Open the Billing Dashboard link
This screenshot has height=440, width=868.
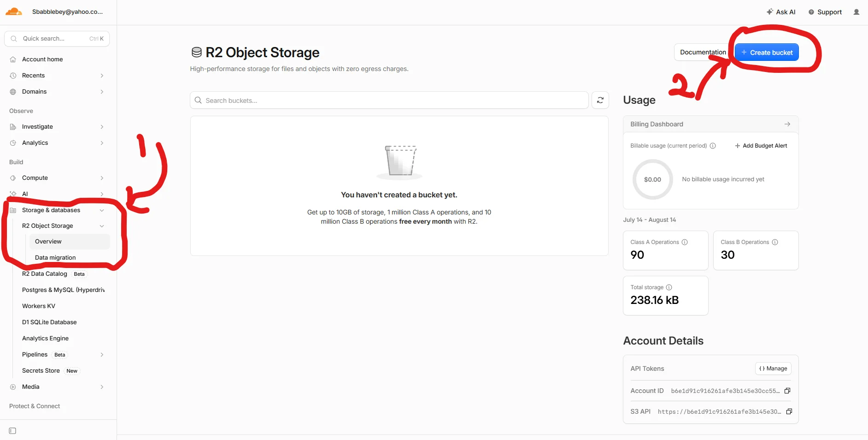coord(710,124)
